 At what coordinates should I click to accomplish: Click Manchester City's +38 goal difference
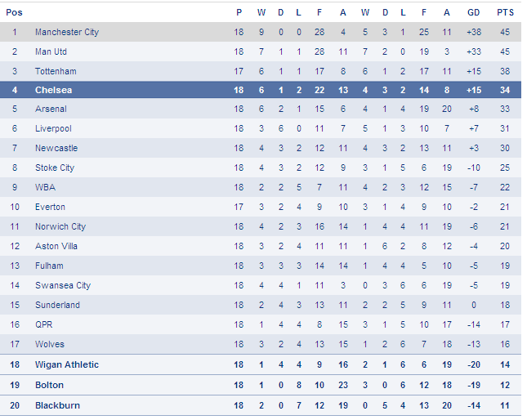[474, 32]
